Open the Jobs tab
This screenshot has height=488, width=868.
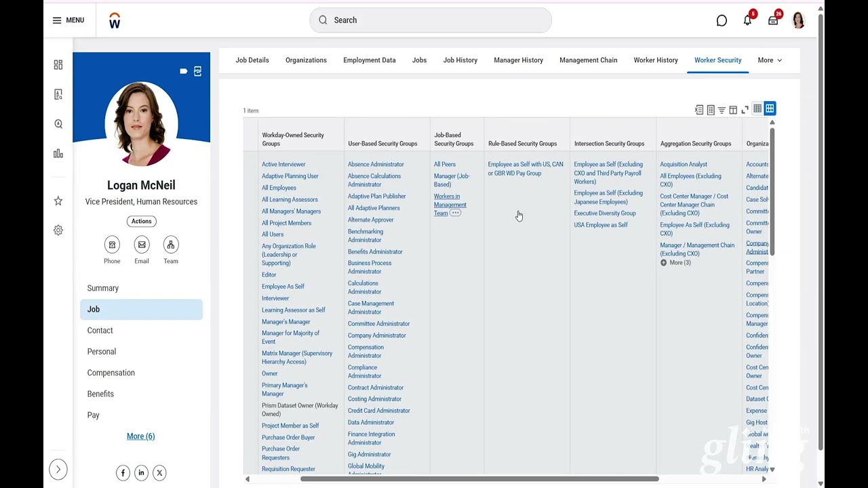(419, 60)
